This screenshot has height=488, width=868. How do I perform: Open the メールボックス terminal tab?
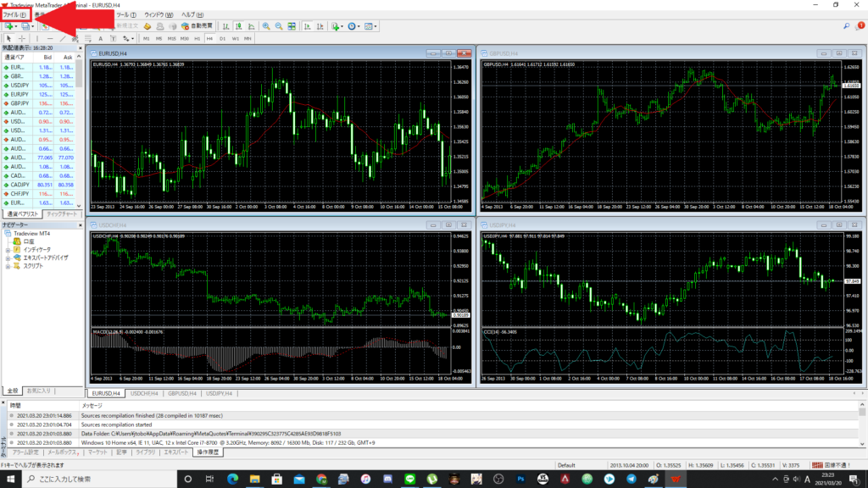pos(62,452)
